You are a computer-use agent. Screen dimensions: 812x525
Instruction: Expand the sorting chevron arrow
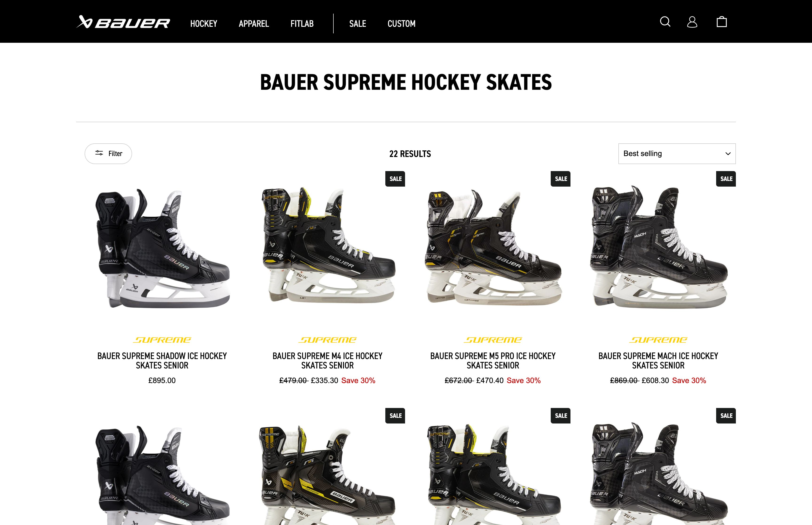pos(728,153)
